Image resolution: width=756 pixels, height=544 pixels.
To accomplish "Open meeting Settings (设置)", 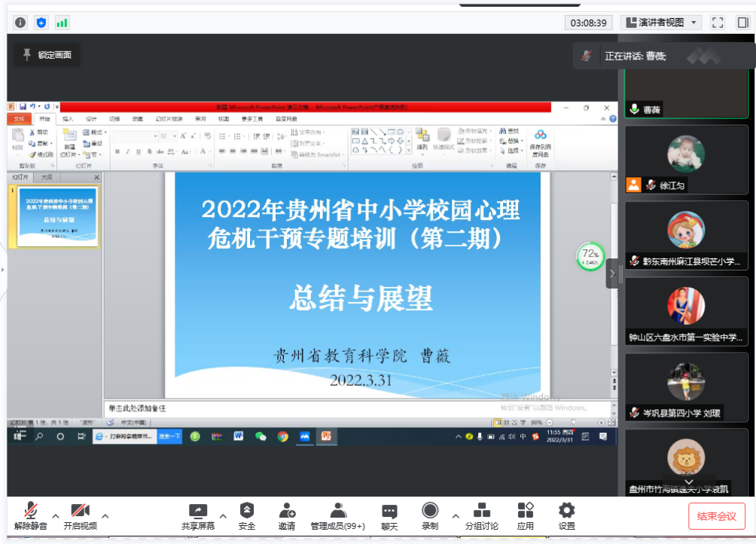I will click(x=567, y=516).
